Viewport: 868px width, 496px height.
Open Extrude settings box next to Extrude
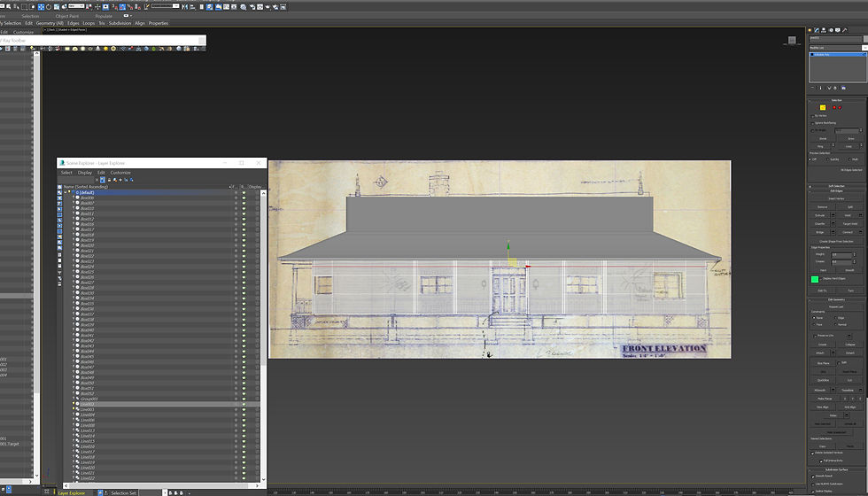pyautogui.click(x=833, y=215)
